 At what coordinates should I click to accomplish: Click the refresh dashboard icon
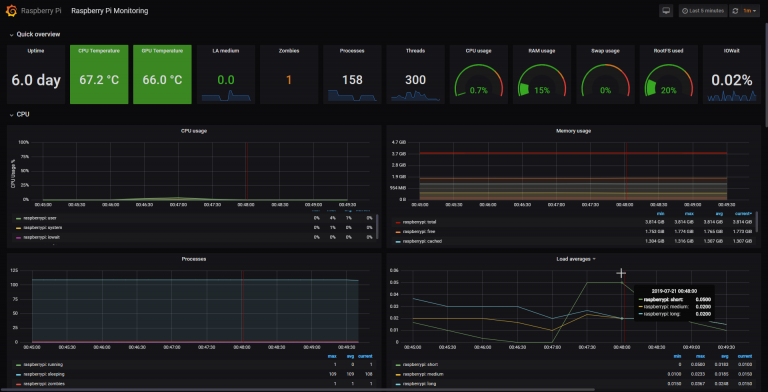(x=735, y=11)
